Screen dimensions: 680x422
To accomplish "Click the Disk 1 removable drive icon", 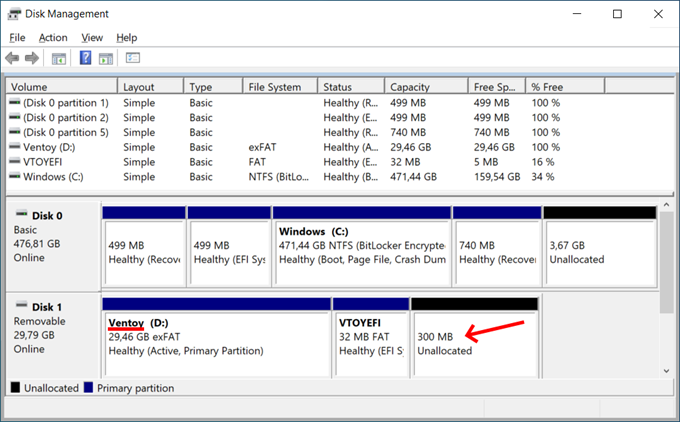I will pos(19,306).
